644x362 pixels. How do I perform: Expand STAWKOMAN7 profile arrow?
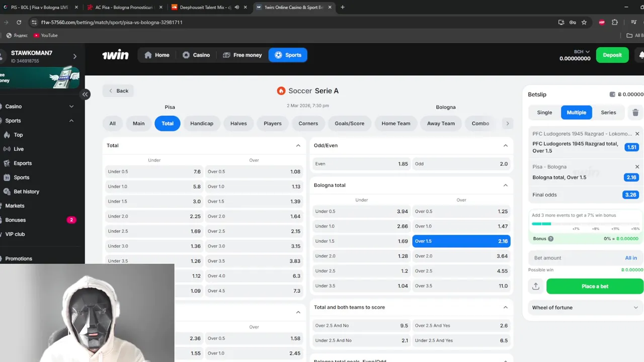[x=75, y=56]
